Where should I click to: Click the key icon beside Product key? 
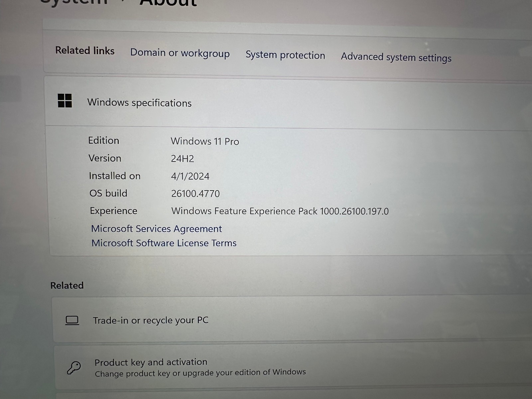pos(74,368)
